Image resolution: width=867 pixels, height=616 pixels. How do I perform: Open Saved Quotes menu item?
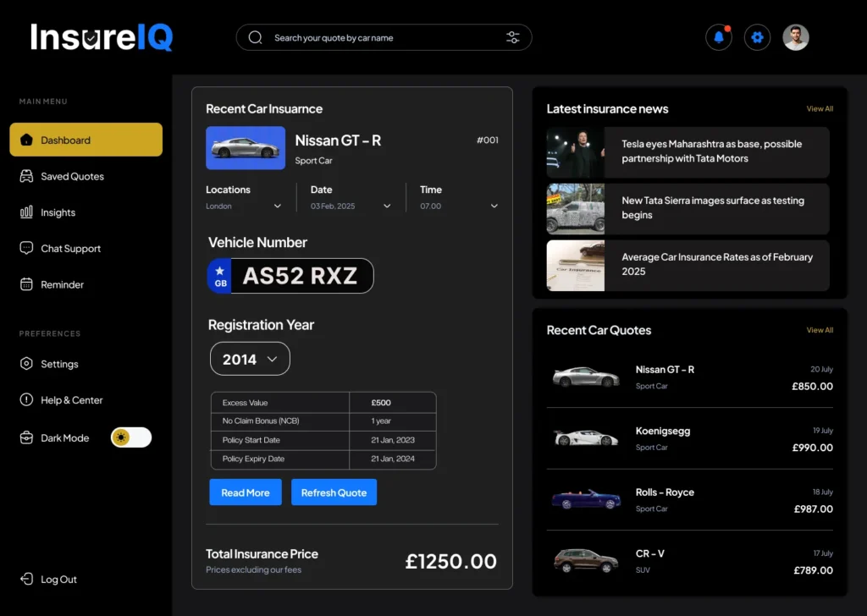click(62, 176)
